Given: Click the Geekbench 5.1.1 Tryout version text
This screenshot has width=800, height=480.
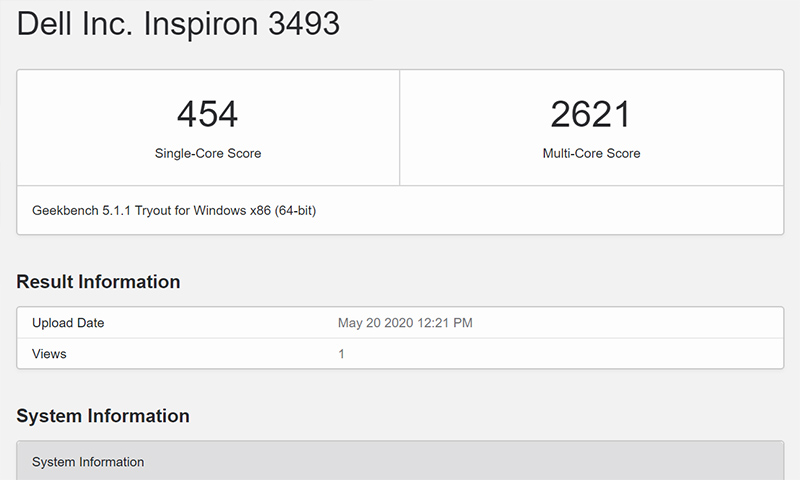Looking at the screenshot, I should coord(174,210).
